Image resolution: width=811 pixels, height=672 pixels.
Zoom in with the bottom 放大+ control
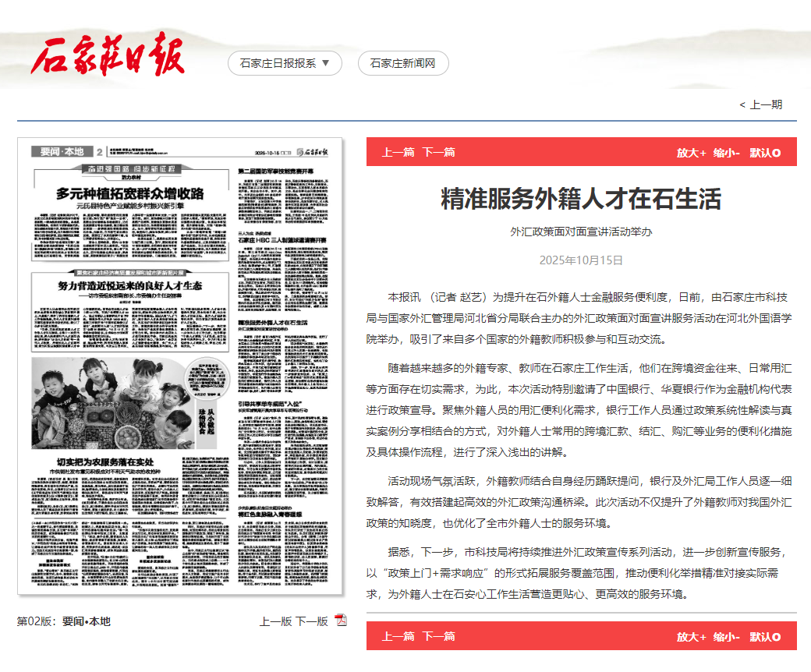tap(689, 636)
